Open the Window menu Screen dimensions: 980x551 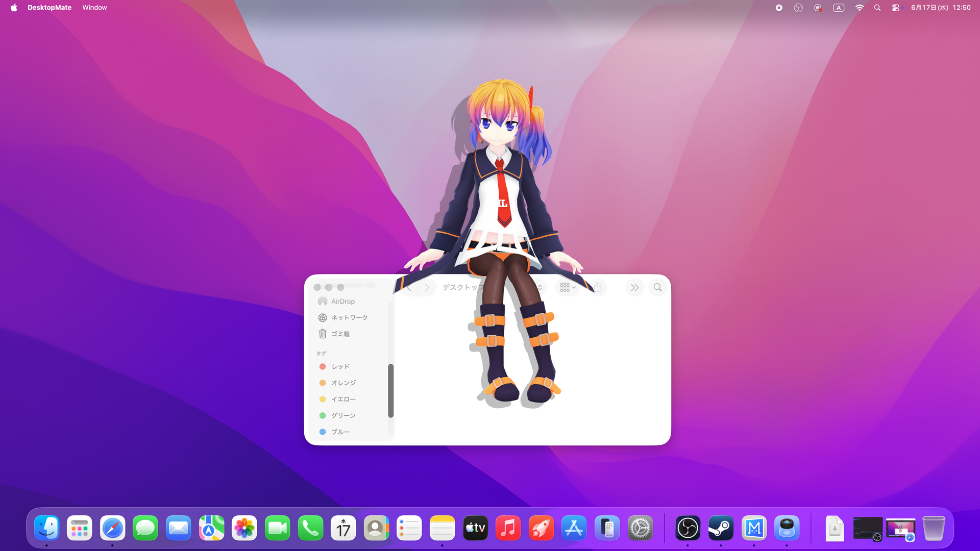click(94, 8)
